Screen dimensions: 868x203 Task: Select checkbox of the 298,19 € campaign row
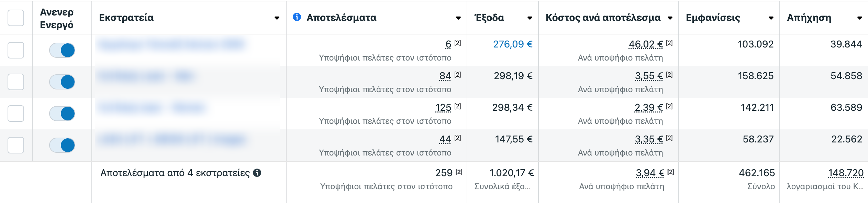pos(16,82)
